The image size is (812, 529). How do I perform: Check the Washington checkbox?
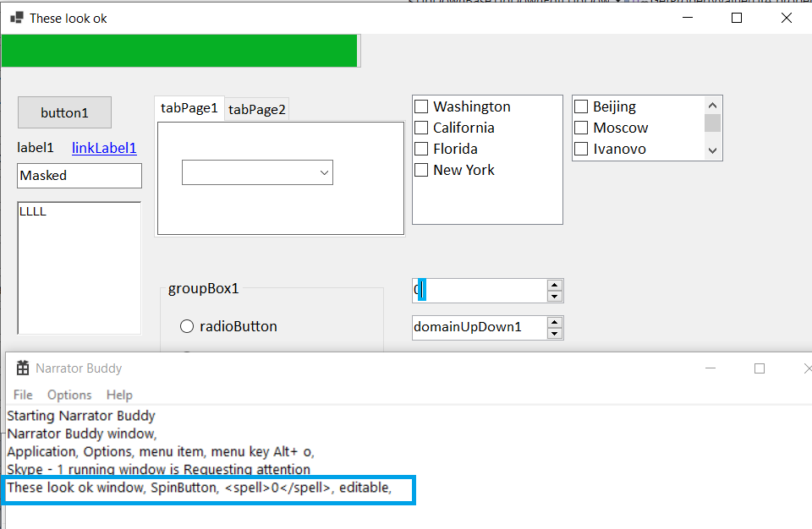421,106
